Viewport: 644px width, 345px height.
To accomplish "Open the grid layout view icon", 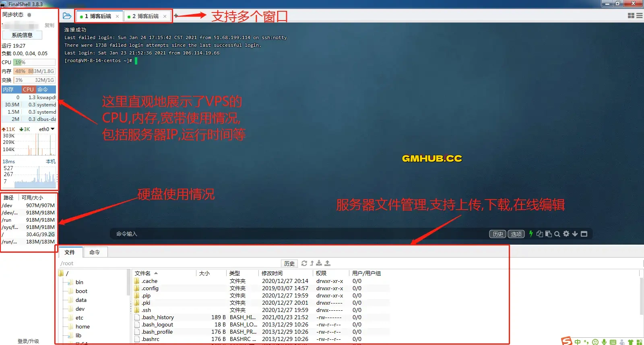I will (631, 16).
